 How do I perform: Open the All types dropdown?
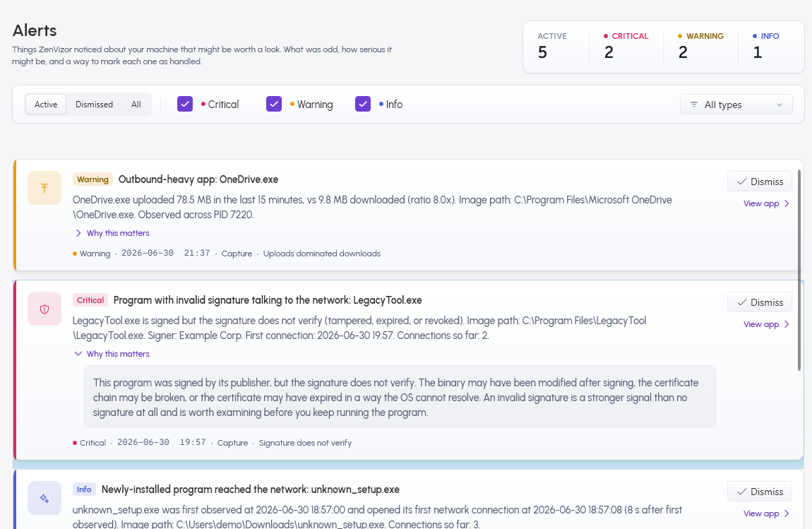point(736,105)
